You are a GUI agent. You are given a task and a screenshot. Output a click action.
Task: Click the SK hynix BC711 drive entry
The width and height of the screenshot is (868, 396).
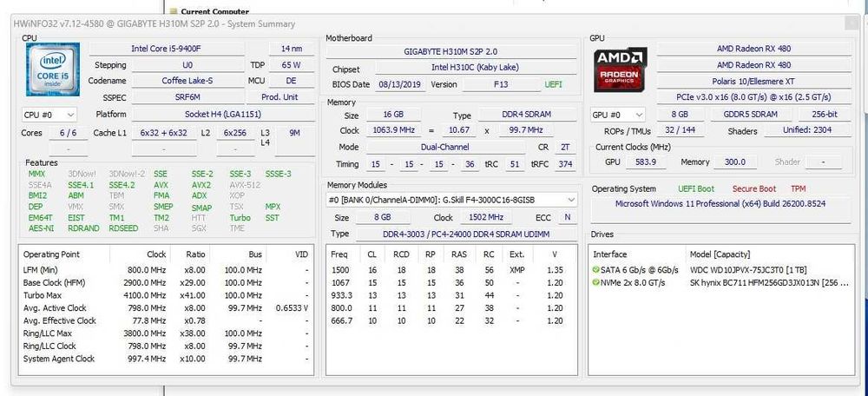click(x=769, y=283)
